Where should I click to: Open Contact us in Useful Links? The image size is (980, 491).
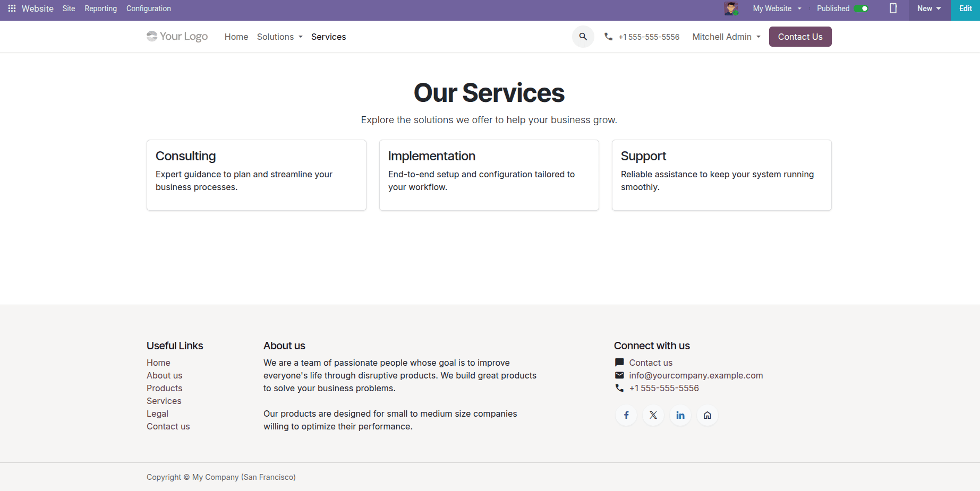coord(168,426)
